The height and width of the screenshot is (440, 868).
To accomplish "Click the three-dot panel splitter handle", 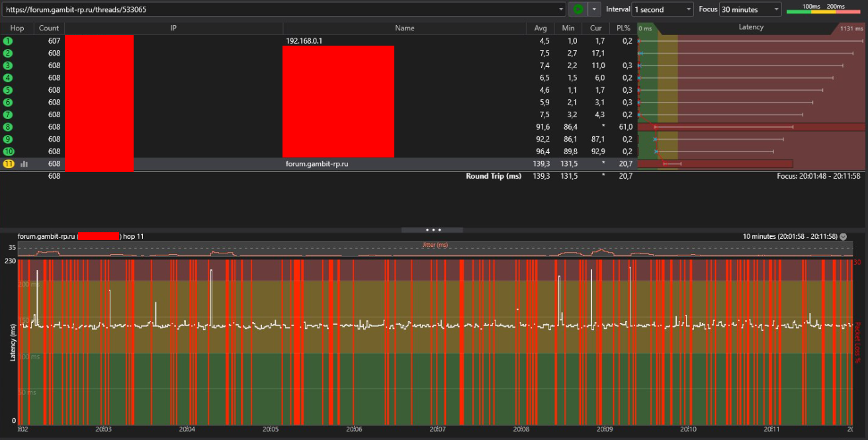I will (433, 230).
